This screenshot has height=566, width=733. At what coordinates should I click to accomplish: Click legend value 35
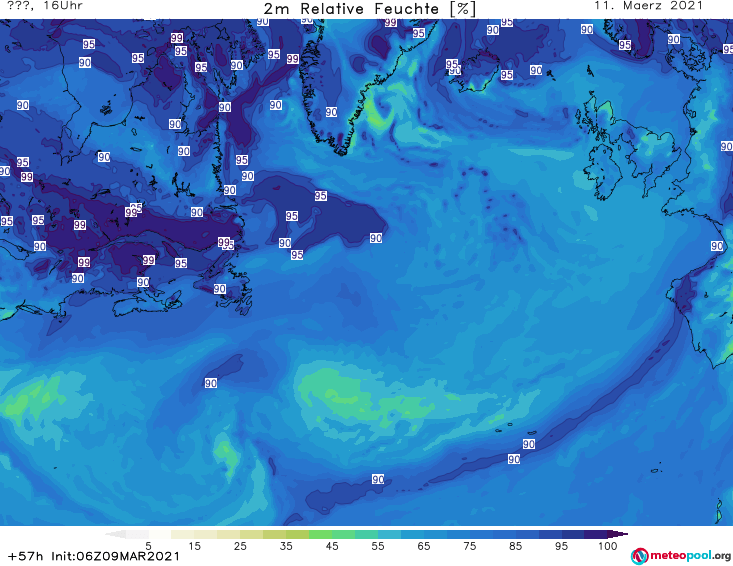tap(286, 546)
